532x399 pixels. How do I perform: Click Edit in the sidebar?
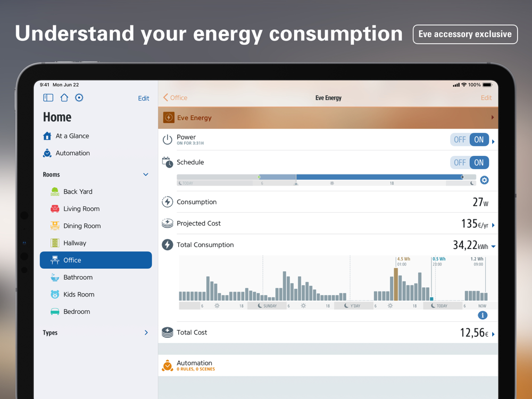pyautogui.click(x=144, y=98)
